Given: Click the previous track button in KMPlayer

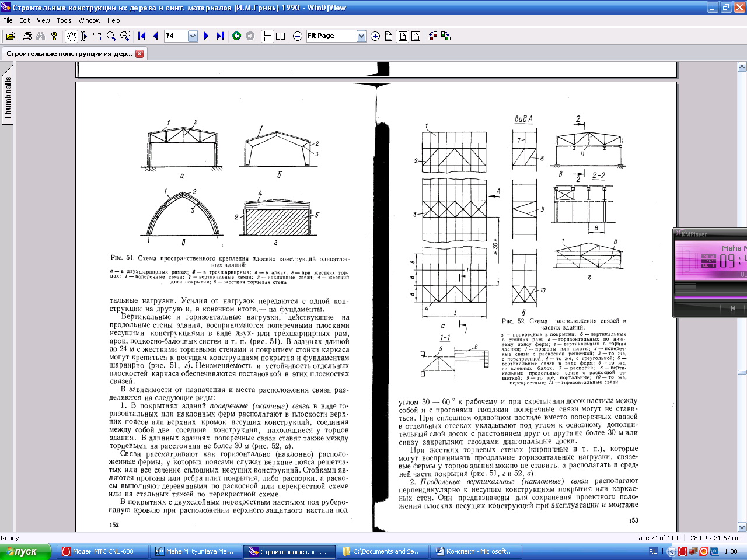Looking at the screenshot, I should (x=732, y=309).
